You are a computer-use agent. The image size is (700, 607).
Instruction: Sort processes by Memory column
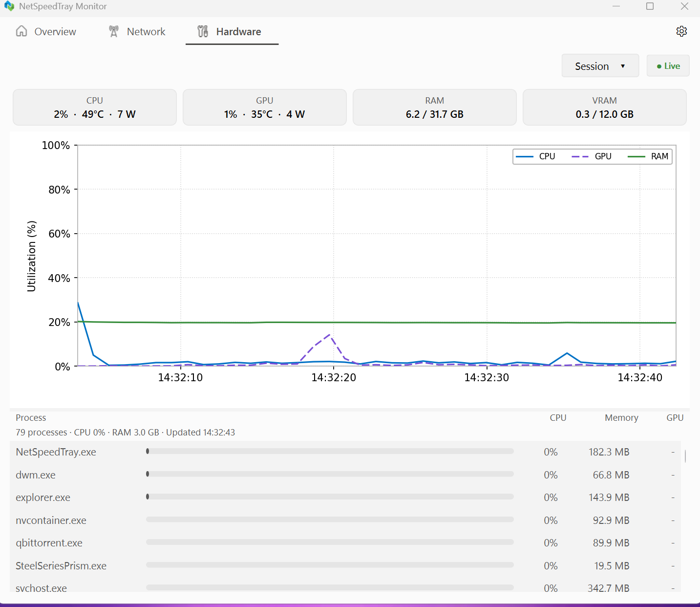click(x=621, y=418)
